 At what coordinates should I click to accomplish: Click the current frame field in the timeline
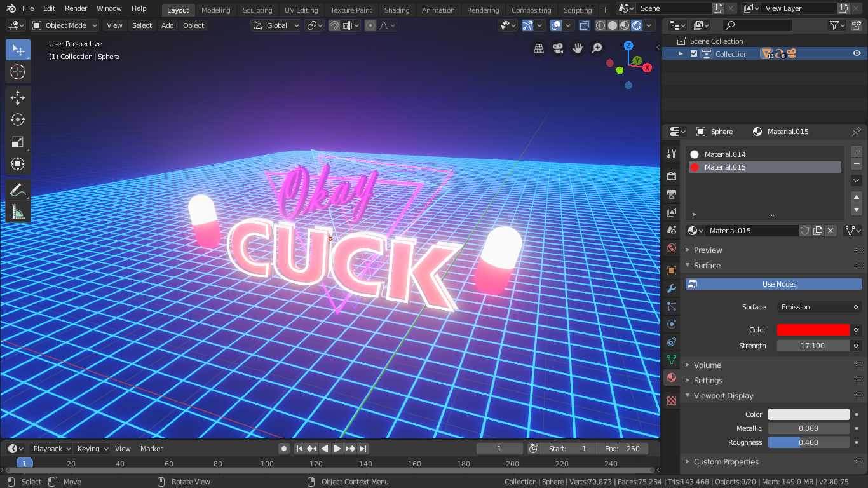[x=499, y=448]
